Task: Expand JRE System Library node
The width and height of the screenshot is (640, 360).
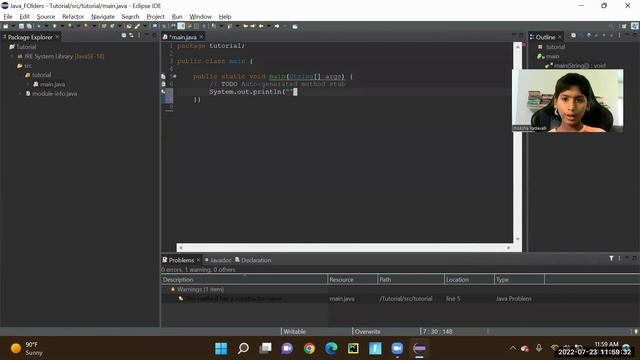Action: click(12, 56)
